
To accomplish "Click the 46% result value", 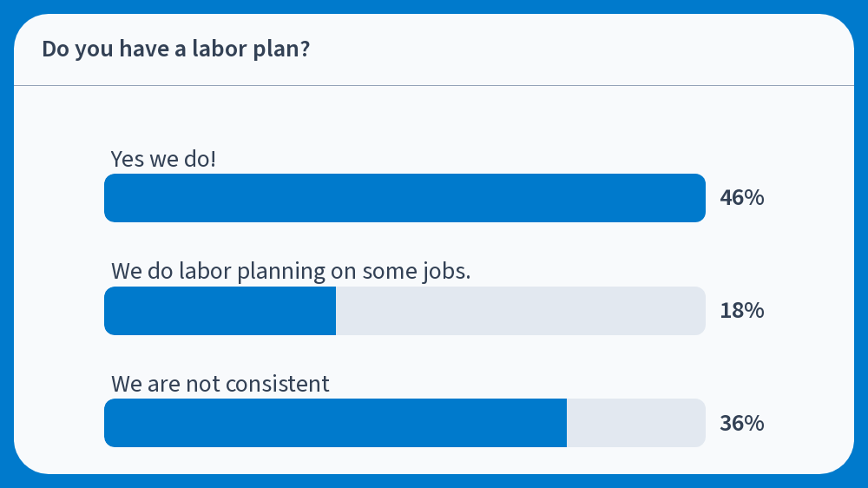I will (742, 198).
